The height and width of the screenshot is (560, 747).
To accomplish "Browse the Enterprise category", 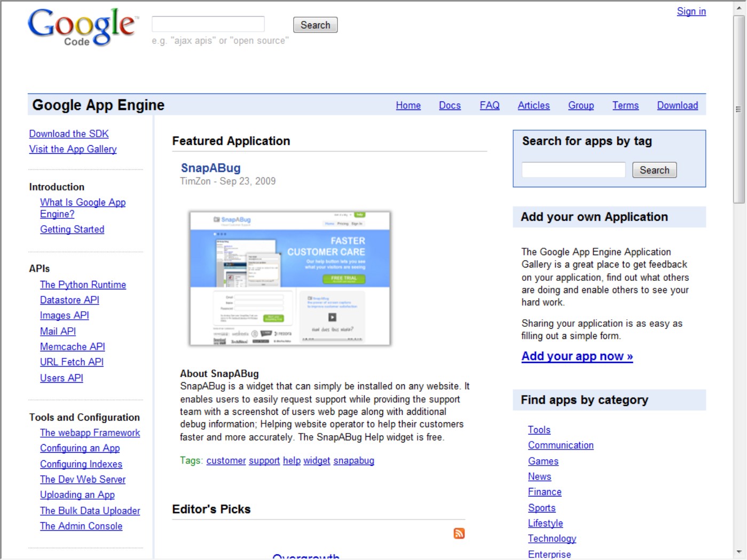I will (x=549, y=555).
